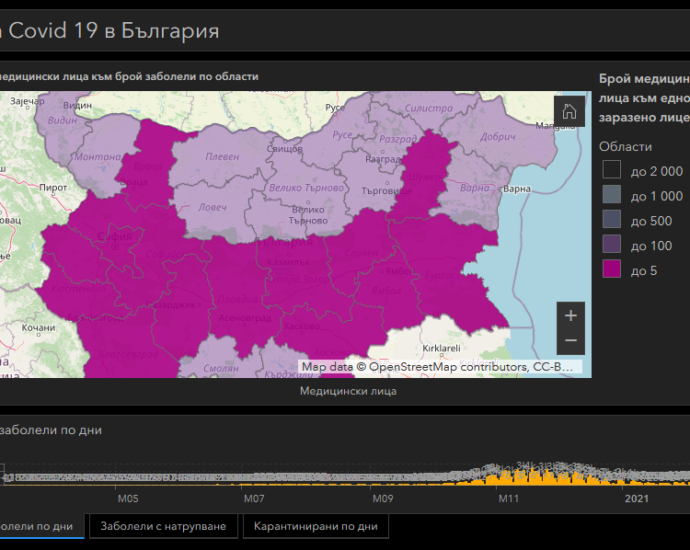Click the orange November peak in chart
The height and width of the screenshot is (550, 690).
[532, 478]
